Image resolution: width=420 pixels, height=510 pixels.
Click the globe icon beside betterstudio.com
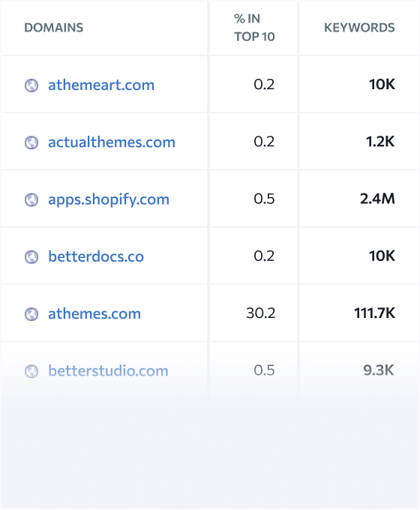[x=31, y=371]
